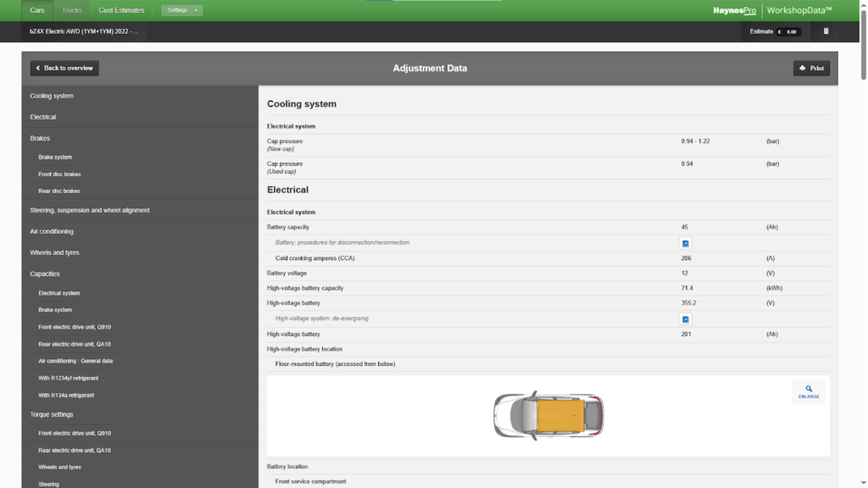Open the bZ4X Electric AWD vehicle selector

pyautogui.click(x=83, y=31)
